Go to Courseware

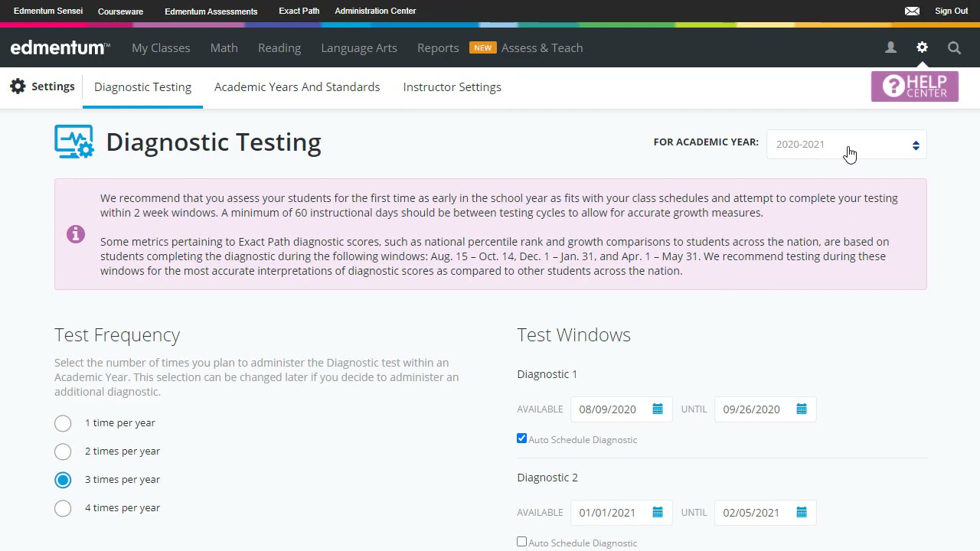pyautogui.click(x=120, y=11)
